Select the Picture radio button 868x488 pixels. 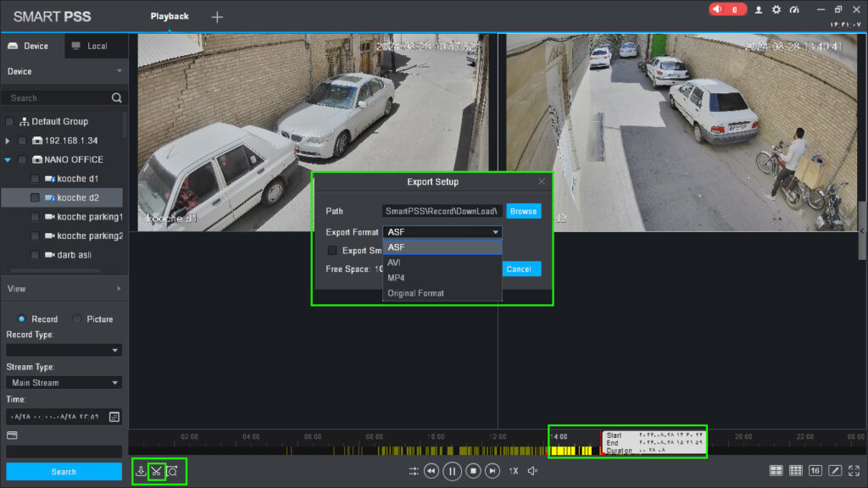click(x=77, y=319)
